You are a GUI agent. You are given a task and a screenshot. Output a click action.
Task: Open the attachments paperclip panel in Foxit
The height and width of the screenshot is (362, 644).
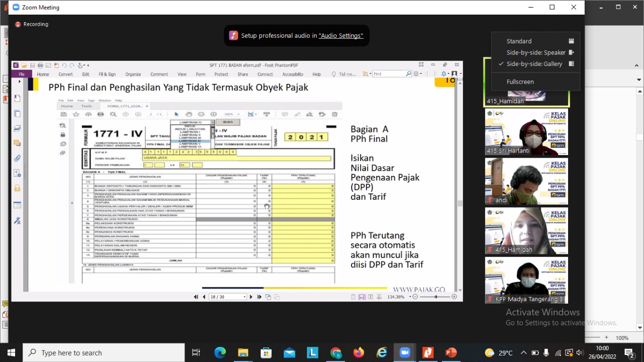[17, 158]
